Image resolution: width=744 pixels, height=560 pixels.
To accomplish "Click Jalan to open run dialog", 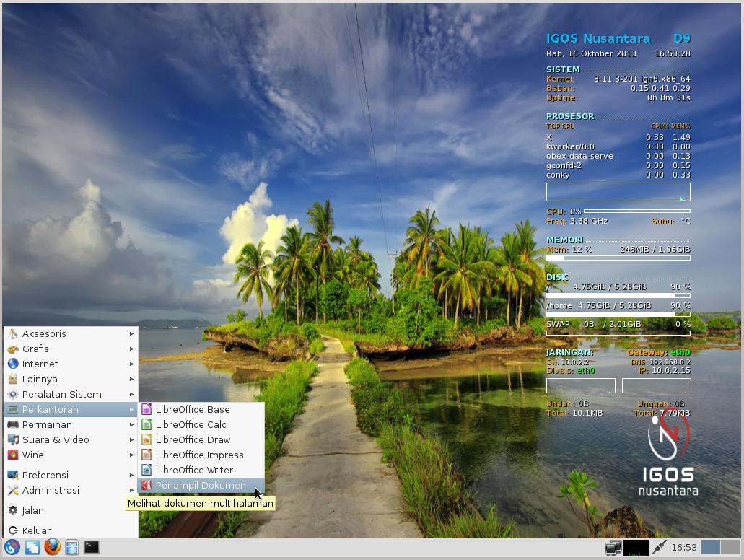I will pos(33,510).
